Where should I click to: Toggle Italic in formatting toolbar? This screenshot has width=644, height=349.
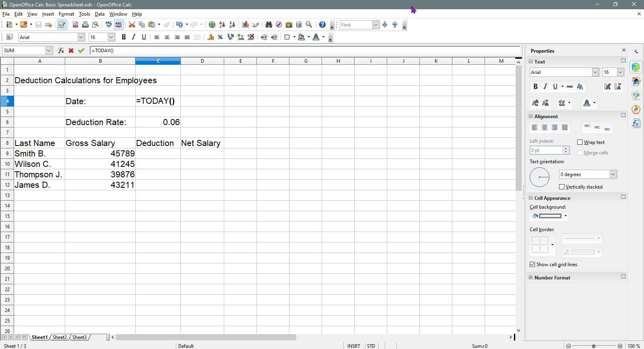coord(134,37)
